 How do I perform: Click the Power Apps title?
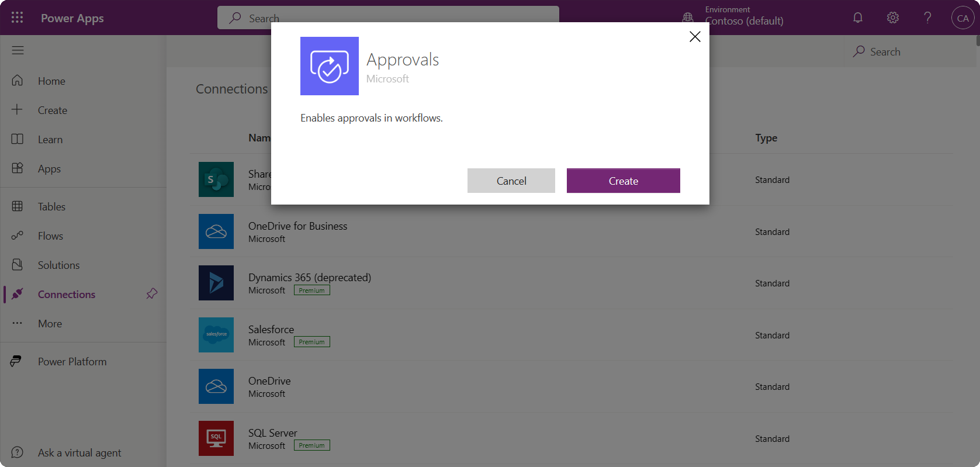pos(72,18)
